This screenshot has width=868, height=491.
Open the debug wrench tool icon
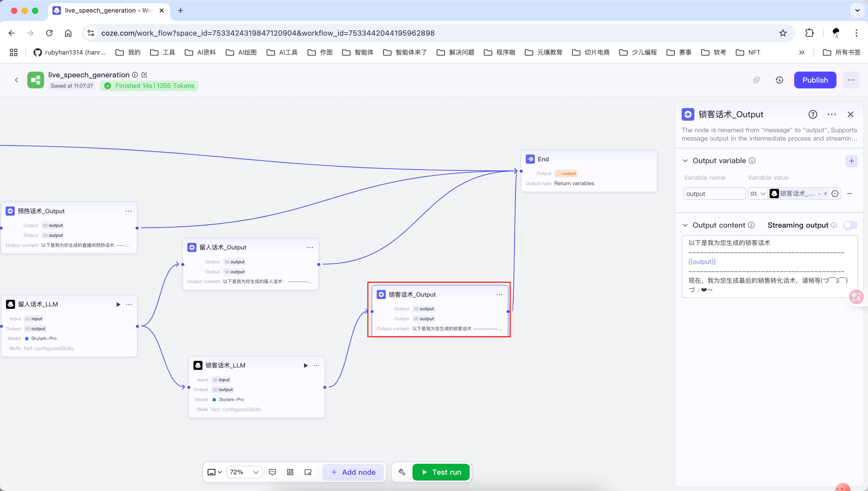click(x=402, y=472)
